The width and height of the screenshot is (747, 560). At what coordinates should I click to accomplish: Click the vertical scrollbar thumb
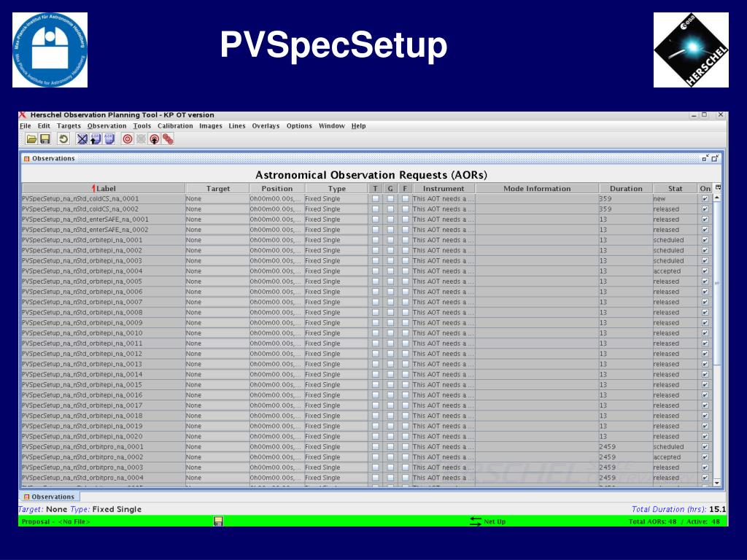717,284
